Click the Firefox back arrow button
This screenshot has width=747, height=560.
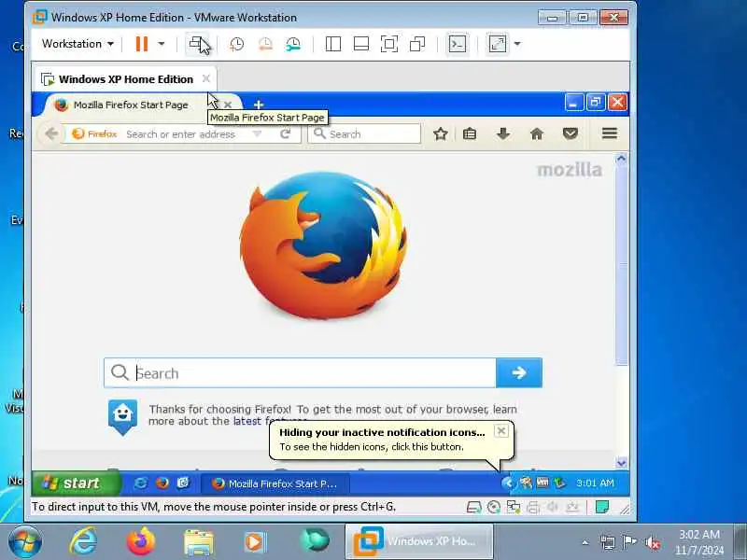point(51,133)
